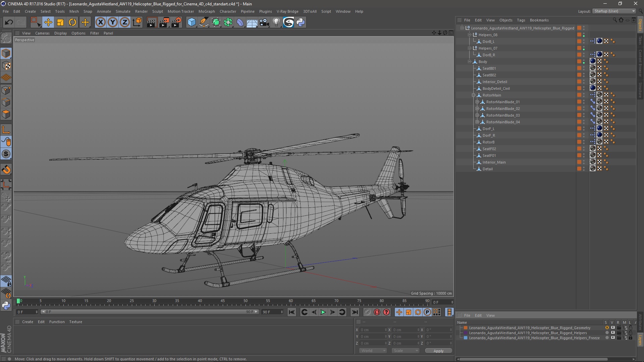Open Object Manager Tags menu
The height and width of the screenshot is (362, 644).
pos(521,20)
